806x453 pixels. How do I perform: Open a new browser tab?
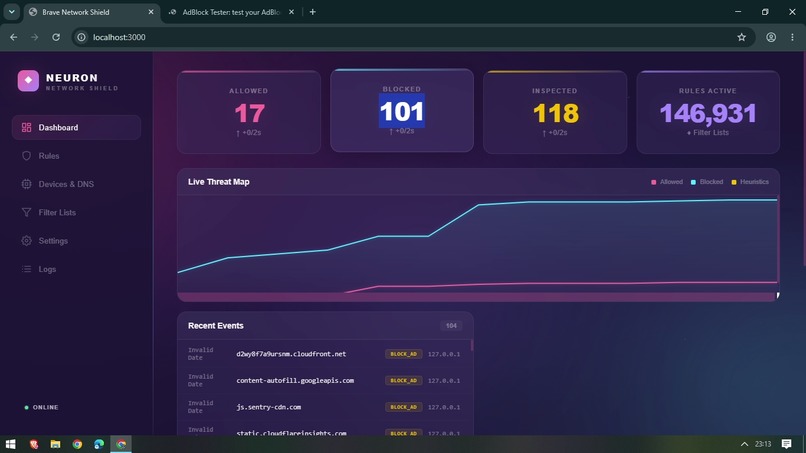[x=313, y=12]
